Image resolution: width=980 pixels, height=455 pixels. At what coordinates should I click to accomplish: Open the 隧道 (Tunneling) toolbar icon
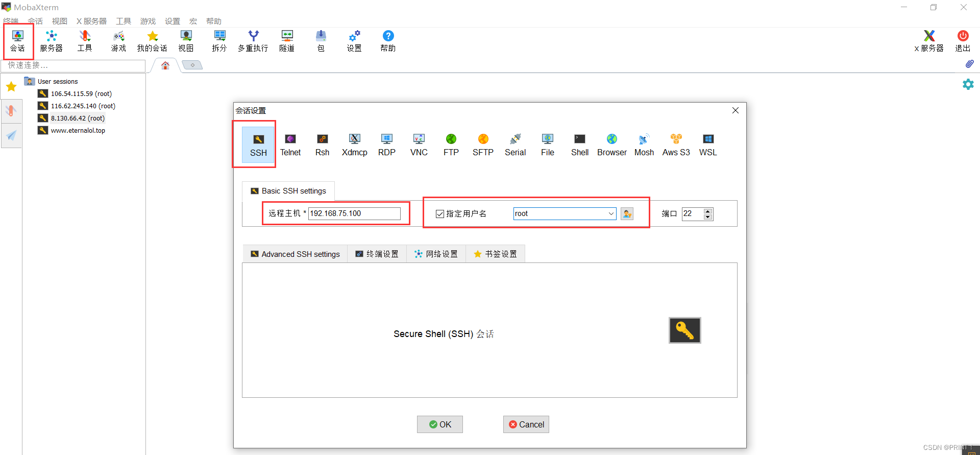point(287,41)
